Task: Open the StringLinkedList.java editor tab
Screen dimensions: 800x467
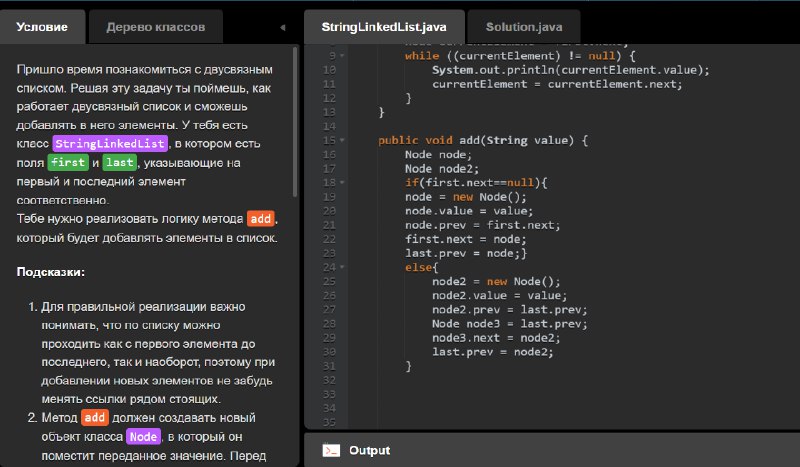Action: (x=384, y=27)
